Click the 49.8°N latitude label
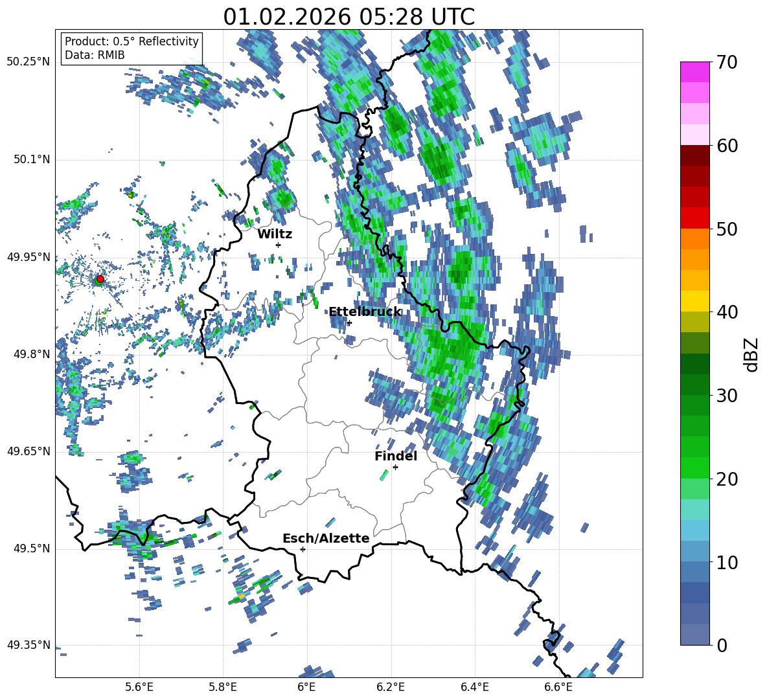Image resolution: width=767 pixels, height=700 pixels. tap(32, 354)
